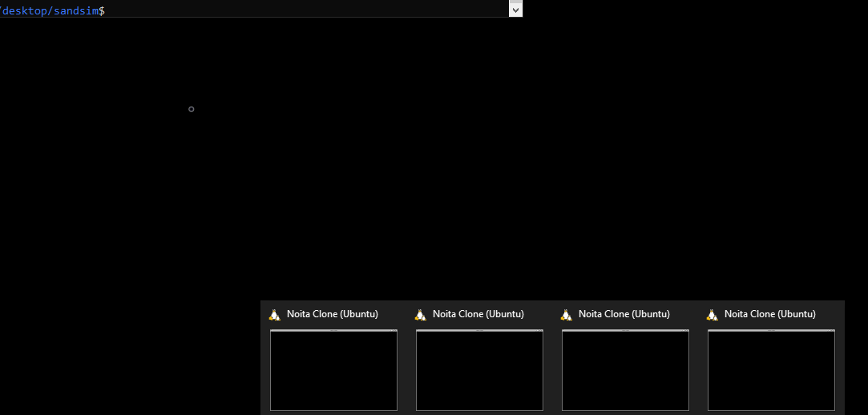
Task: Click the first preview's penguin icon
Action: click(275, 314)
